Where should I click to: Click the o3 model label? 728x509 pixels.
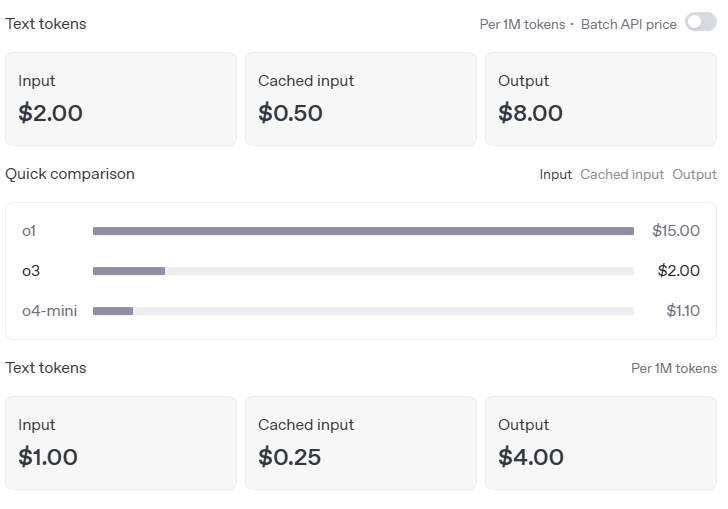click(x=31, y=271)
